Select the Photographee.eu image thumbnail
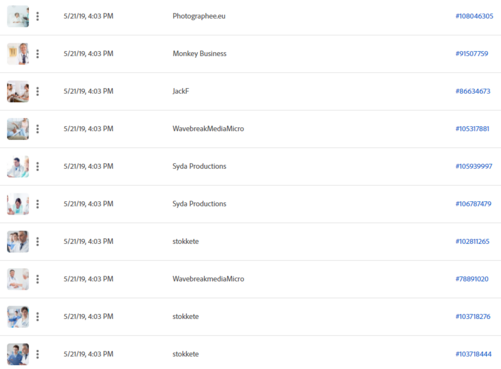This screenshot has width=501, height=369. coord(18,16)
